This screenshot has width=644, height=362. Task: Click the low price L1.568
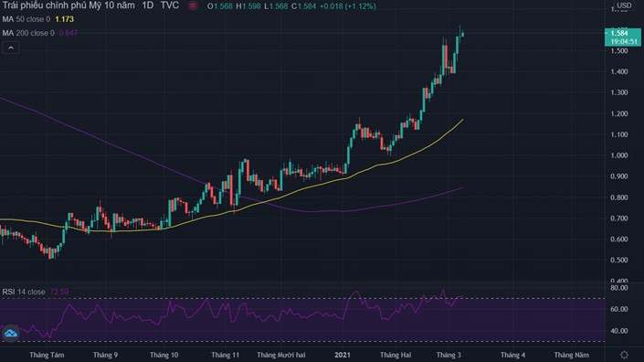click(x=276, y=6)
